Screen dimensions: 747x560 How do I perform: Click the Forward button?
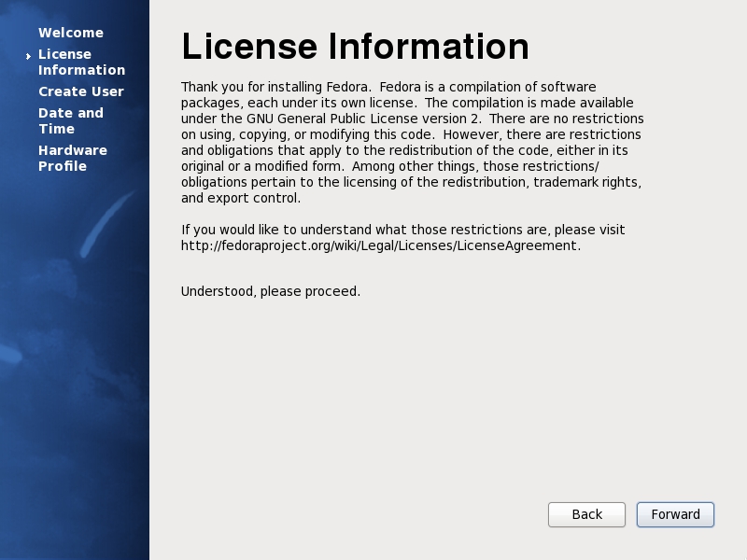(x=675, y=514)
